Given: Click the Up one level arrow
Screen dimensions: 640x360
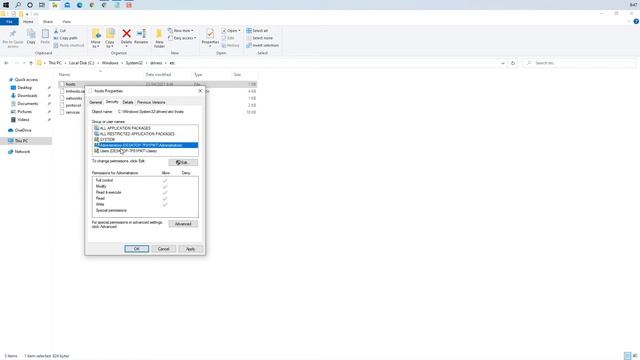Looking at the screenshot, I should (x=31, y=63).
